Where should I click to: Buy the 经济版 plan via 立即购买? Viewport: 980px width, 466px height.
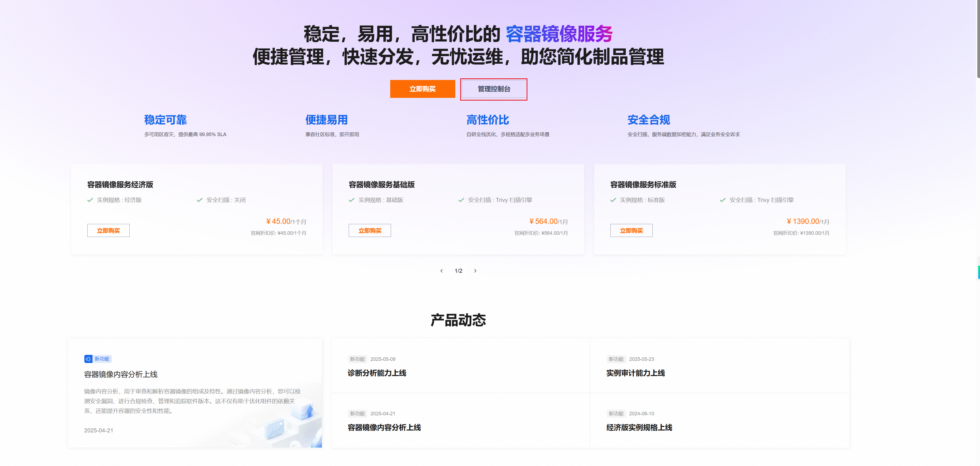[x=108, y=230]
